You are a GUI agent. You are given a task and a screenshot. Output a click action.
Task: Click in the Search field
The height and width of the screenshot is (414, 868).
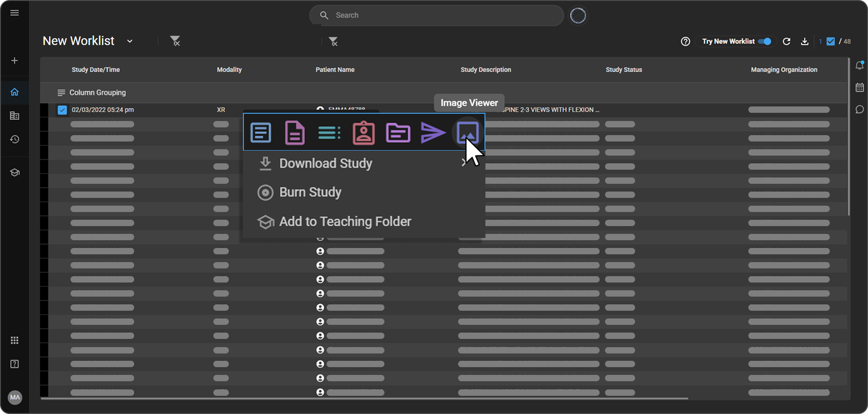click(x=437, y=15)
